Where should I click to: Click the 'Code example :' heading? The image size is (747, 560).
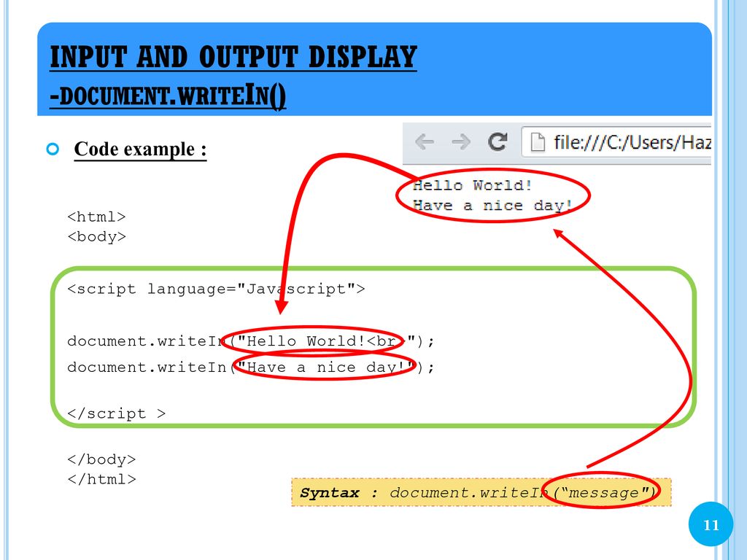point(140,149)
